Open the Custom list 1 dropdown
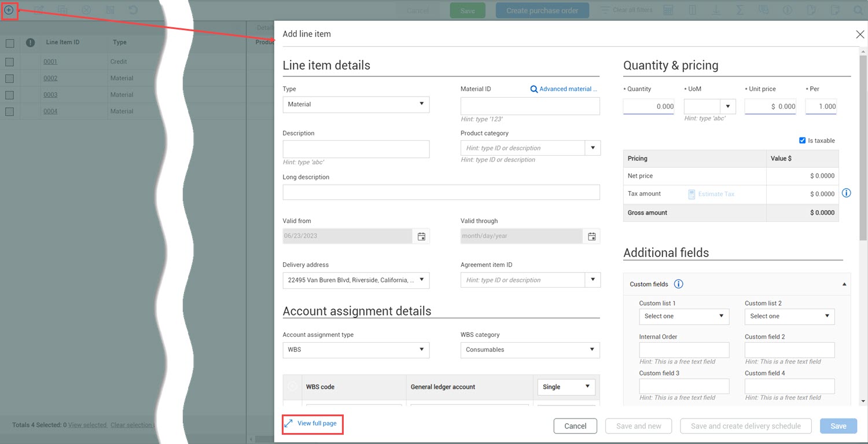This screenshot has height=444, width=868. (684, 316)
